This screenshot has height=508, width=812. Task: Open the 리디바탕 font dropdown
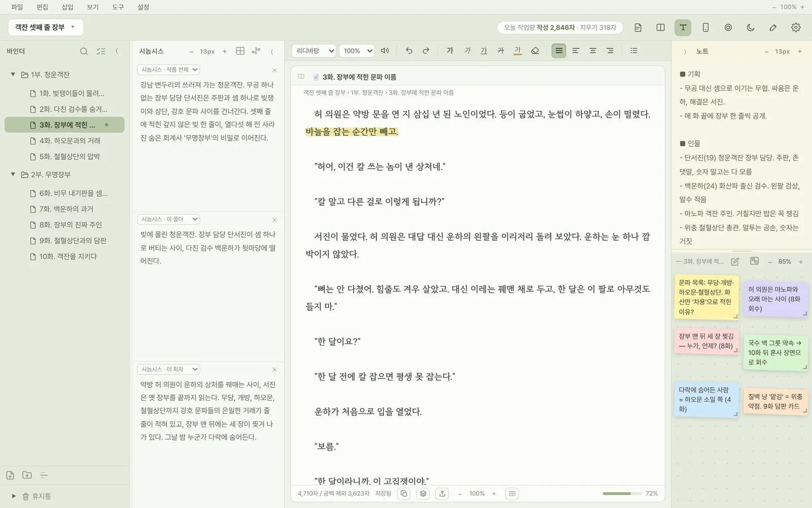[x=314, y=51]
